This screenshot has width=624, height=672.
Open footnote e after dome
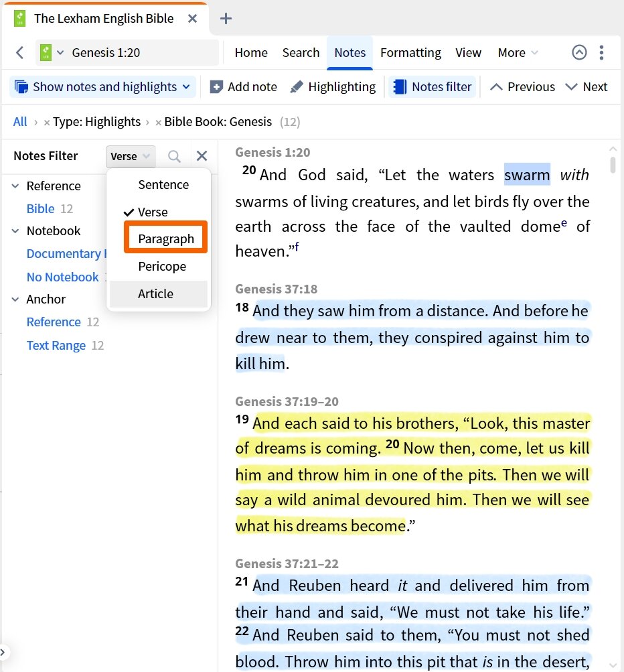pyautogui.click(x=564, y=223)
